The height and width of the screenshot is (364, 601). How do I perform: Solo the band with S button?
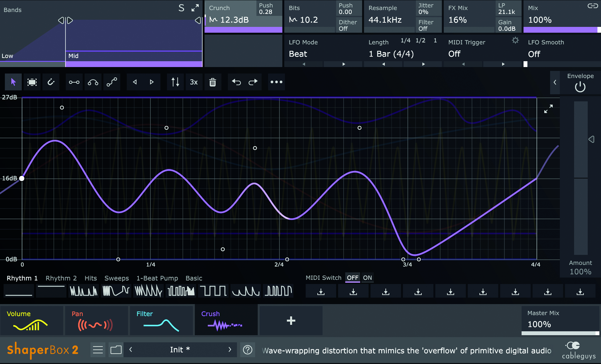coord(182,8)
